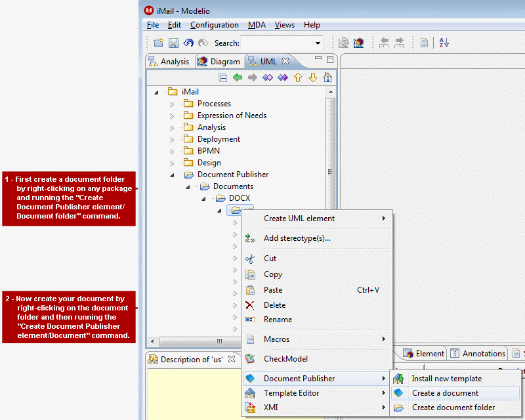This screenshot has width=525, height=420.
Task: Click the yellow down arrow icon
Action: click(x=313, y=77)
